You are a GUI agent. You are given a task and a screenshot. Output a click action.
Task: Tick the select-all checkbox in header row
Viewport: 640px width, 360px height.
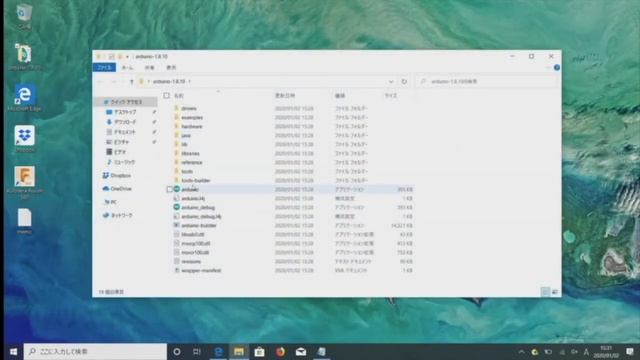click(x=167, y=96)
